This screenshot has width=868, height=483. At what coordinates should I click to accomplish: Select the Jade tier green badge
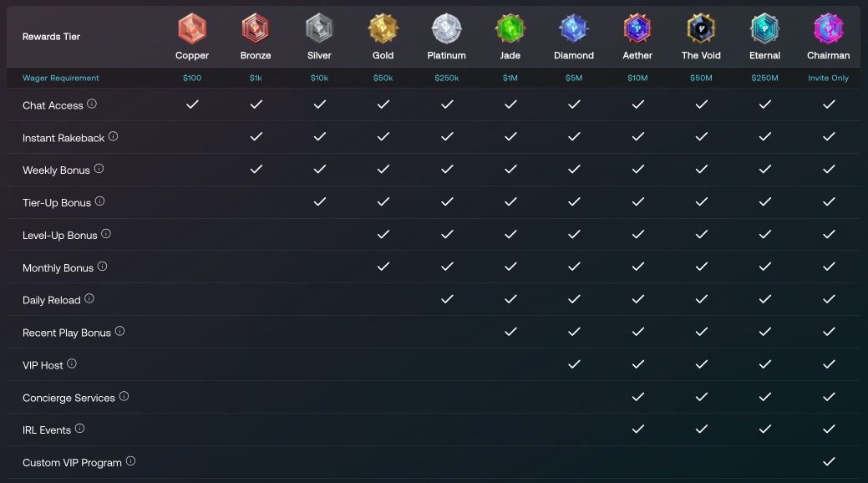tap(510, 29)
